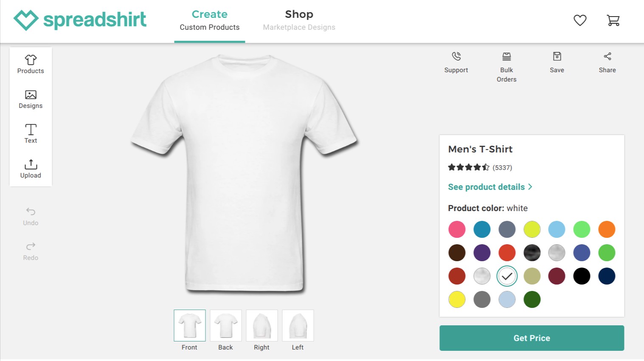Open Bulk Orders
The width and height of the screenshot is (644, 361).
(x=506, y=67)
